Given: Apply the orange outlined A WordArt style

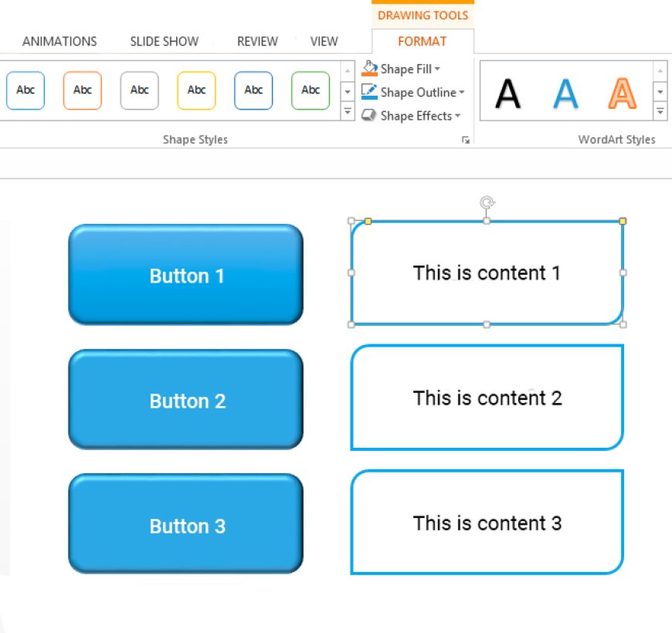Looking at the screenshot, I should click(x=622, y=93).
